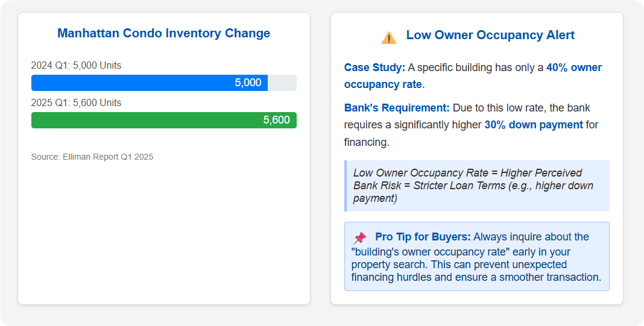The height and width of the screenshot is (326, 644).
Task: Click the Elliman Report Q1 2025 source text
Action: [92, 157]
